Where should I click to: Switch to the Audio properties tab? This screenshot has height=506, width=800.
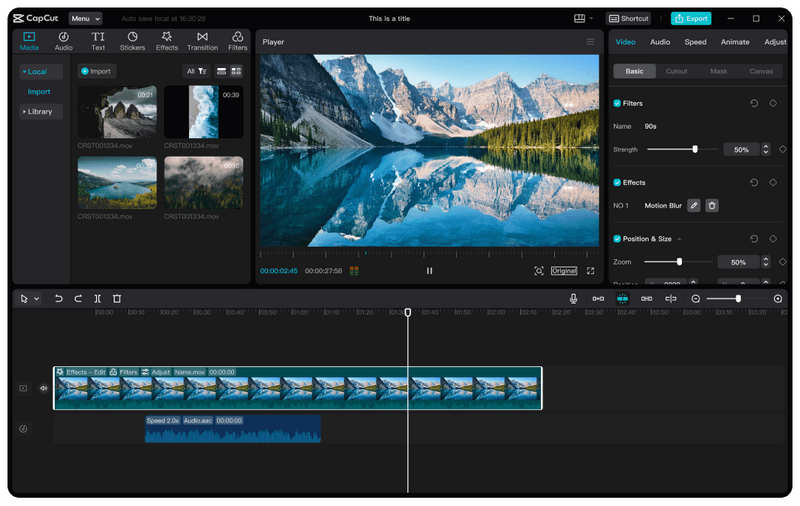(660, 42)
